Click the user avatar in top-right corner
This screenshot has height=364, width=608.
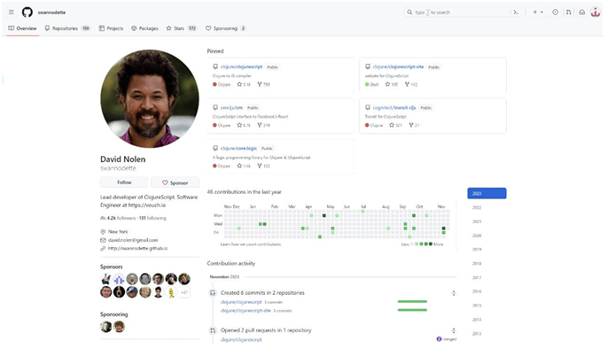click(595, 12)
